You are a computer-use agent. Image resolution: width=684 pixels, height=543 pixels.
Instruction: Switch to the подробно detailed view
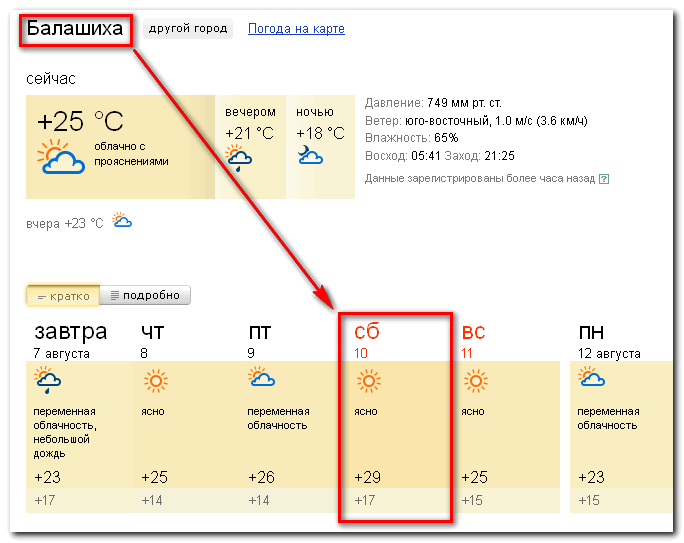(145, 295)
